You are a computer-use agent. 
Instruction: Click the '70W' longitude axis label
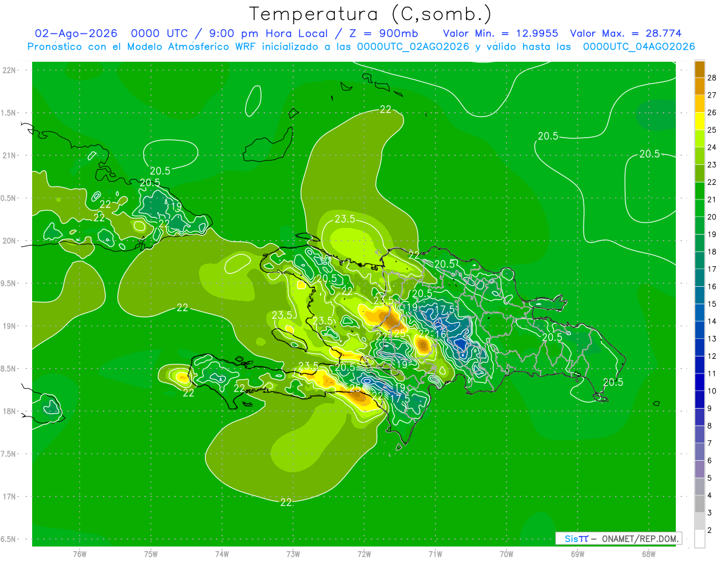[507, 554]
